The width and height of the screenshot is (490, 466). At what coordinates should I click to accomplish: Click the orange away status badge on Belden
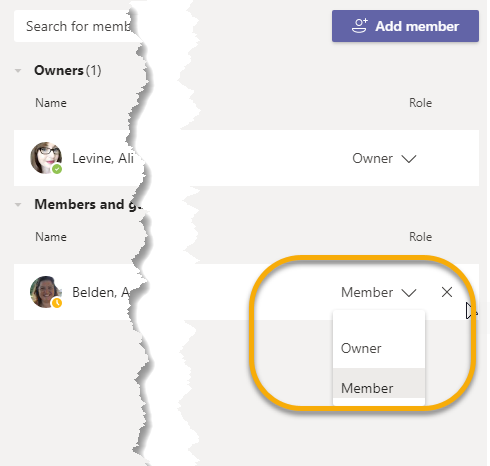pyautogui.click(x=57, y=303)
